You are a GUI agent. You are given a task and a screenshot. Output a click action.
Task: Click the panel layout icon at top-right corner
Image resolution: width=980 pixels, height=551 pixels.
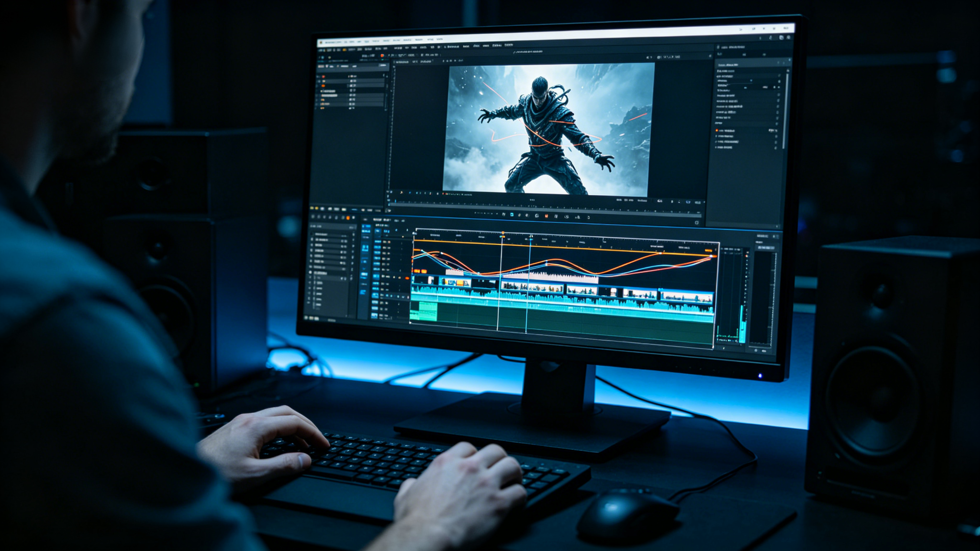[x=781, y=37]
